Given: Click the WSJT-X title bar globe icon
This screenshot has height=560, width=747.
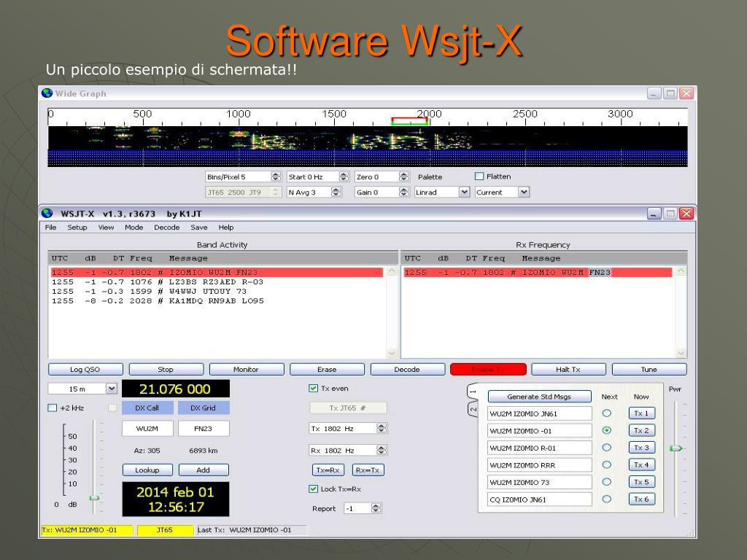Looking at the screenshot, I should (47, 214).
